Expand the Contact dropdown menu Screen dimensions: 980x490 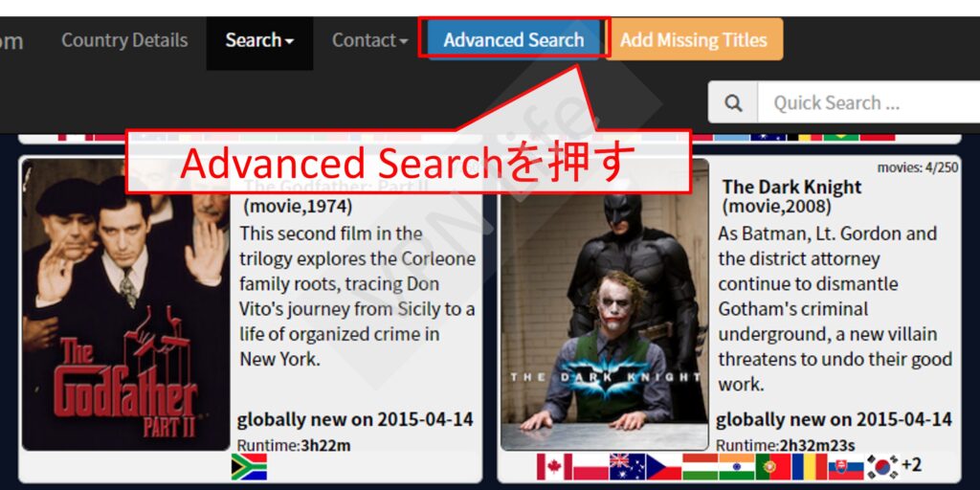click(369, 40)
